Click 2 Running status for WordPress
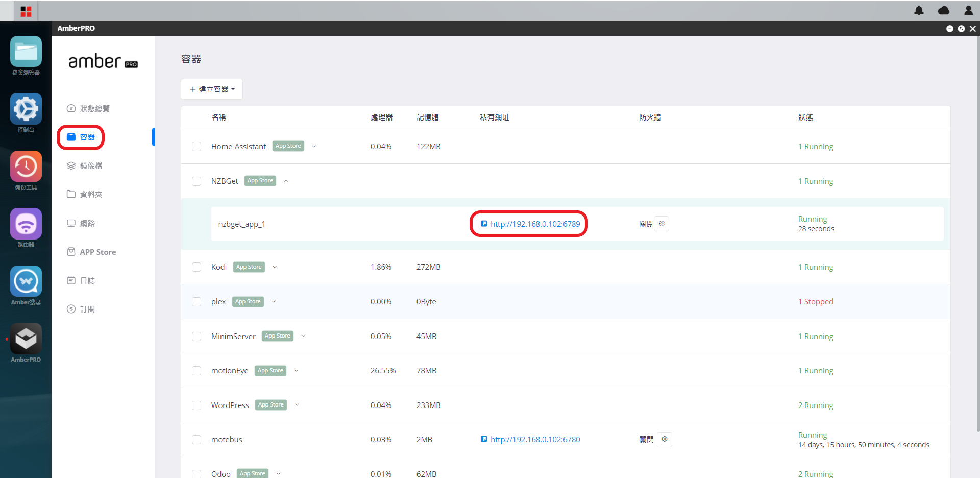 [x=816, y=405]
